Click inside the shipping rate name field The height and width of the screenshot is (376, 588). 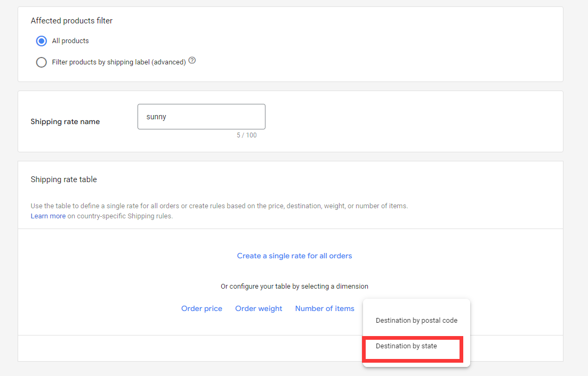[x=201, y=116]
